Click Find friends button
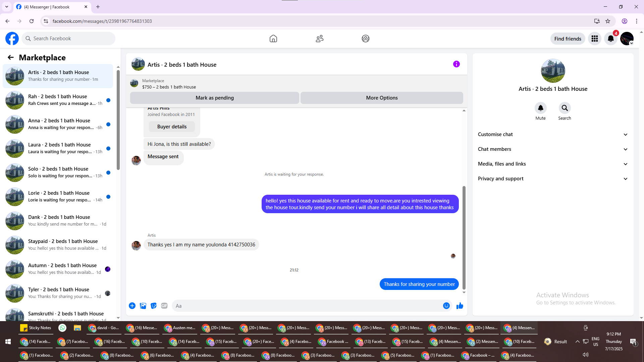Screen dimensions: 644x362 pyautogui.click(x=568, y=39)
